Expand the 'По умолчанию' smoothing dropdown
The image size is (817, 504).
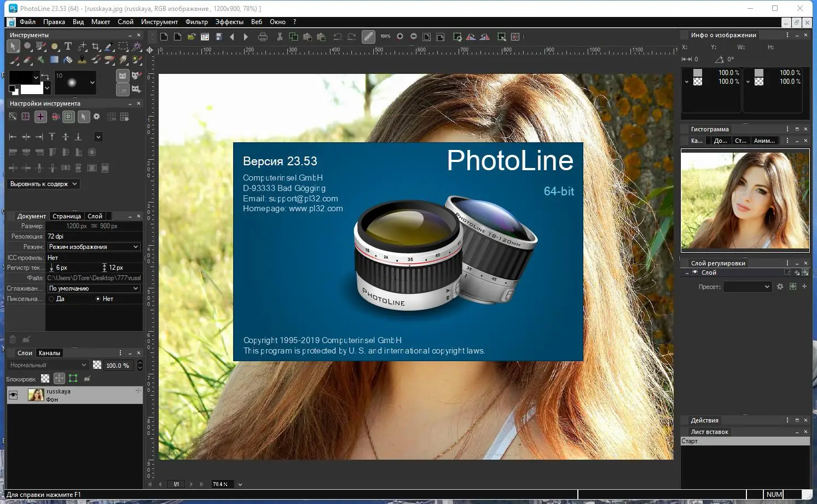click(x=94, y=288)
